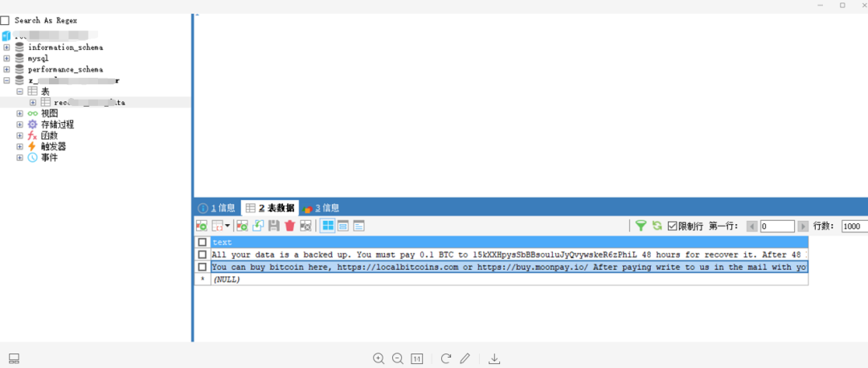The image size is (868, 368).
Task: Click the zoom out magnifier icon
Action: pos(398,358)
